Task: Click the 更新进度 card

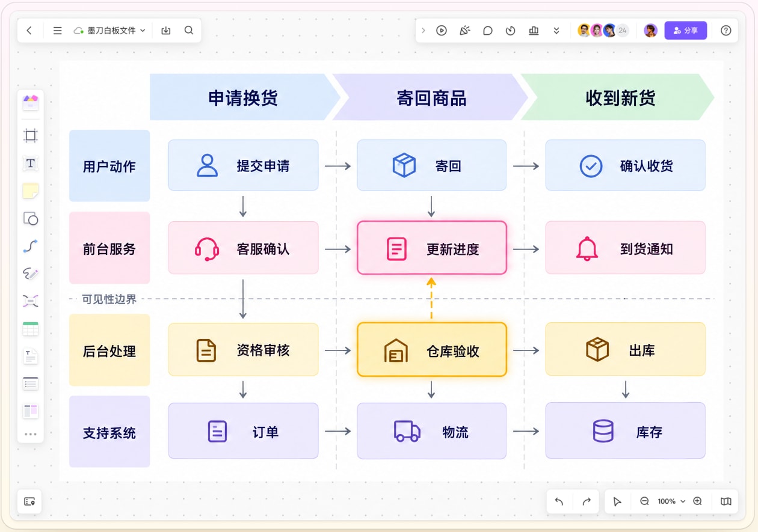Action: point(431,248)
